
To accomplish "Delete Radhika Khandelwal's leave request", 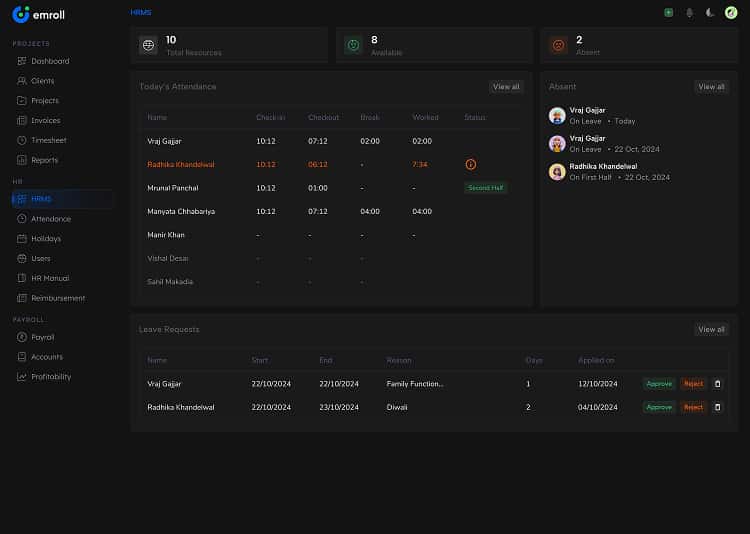I will (x=717, y=407).
